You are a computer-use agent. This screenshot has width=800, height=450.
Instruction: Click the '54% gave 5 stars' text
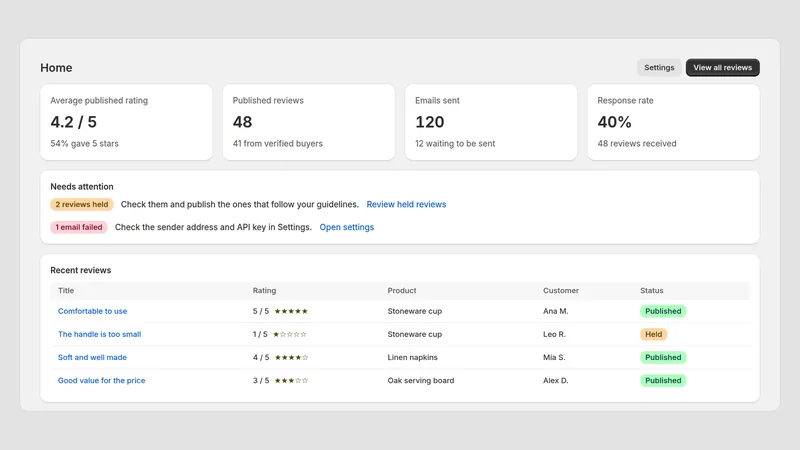pos(84,143)
